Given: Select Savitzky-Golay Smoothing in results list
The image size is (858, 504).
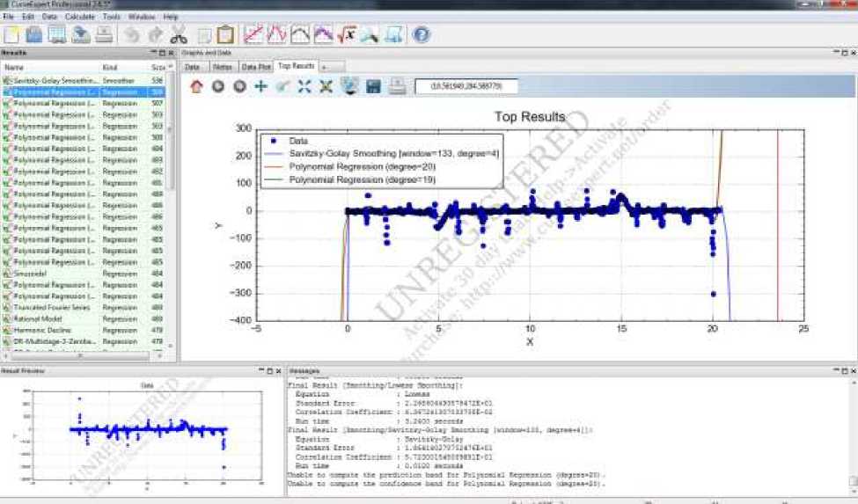Looking at the screenshot, I should pyautogui.click(x=55, y=80).
